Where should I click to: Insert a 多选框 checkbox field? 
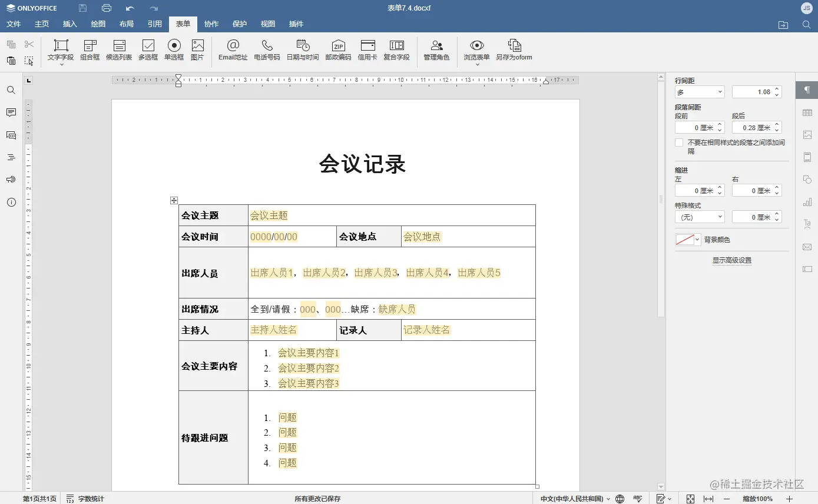tap(147, 51)
